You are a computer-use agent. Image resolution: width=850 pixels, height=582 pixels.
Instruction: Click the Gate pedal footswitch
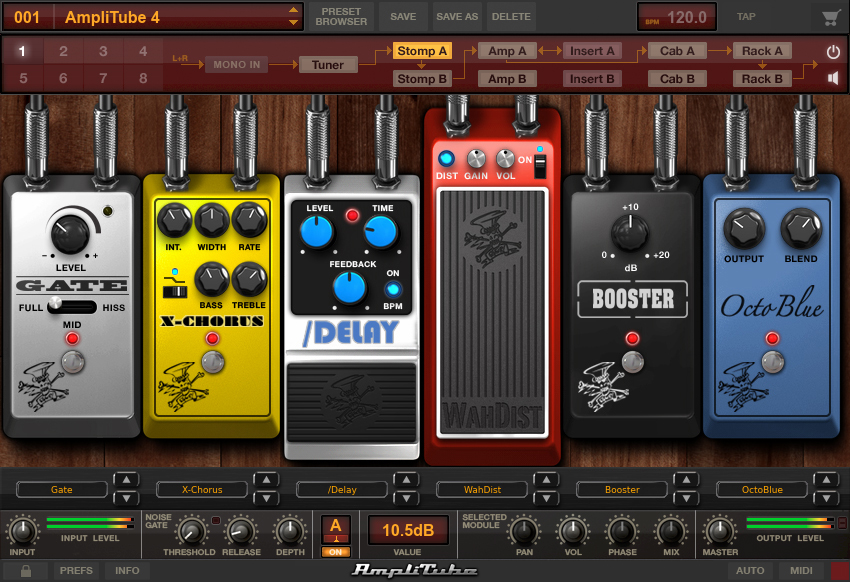(72, 361)
